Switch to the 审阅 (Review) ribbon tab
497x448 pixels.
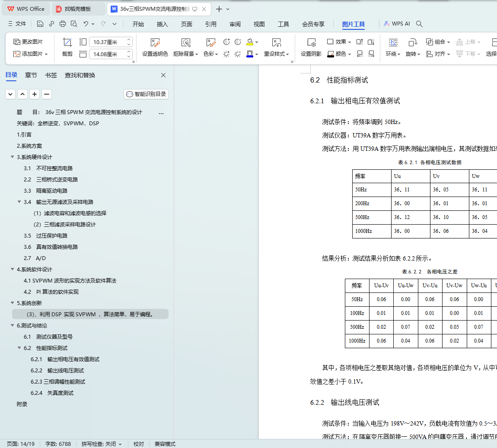pos(235,24)
